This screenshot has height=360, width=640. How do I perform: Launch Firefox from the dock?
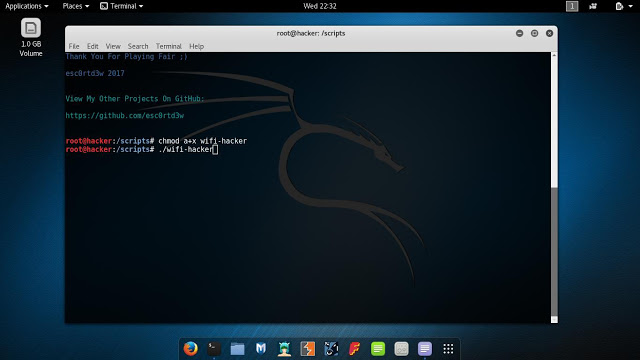pyautogui.click(x=190, y=349)
